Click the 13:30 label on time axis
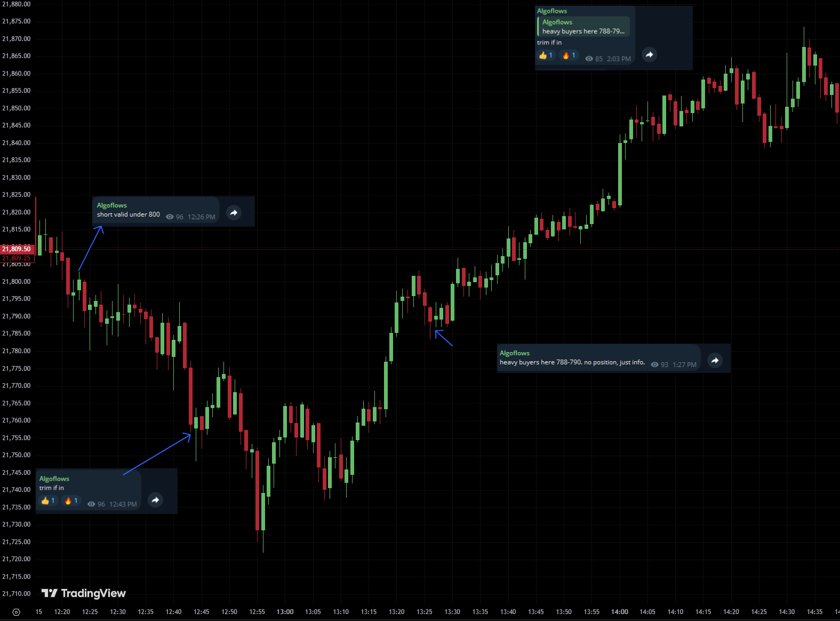The image size is (840, 621). pos(452,612)
